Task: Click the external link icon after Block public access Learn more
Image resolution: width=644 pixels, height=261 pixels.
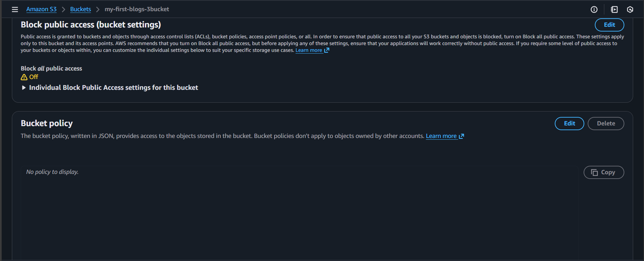Action: [327, 50]
